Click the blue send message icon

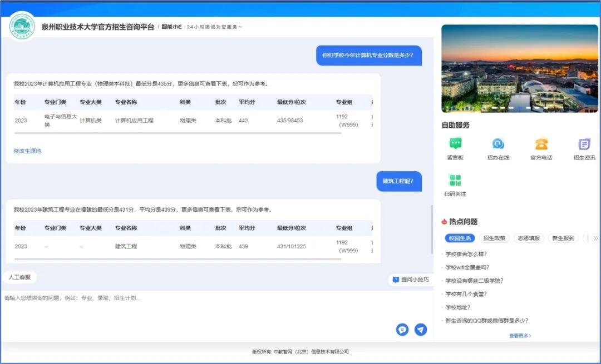421,330
